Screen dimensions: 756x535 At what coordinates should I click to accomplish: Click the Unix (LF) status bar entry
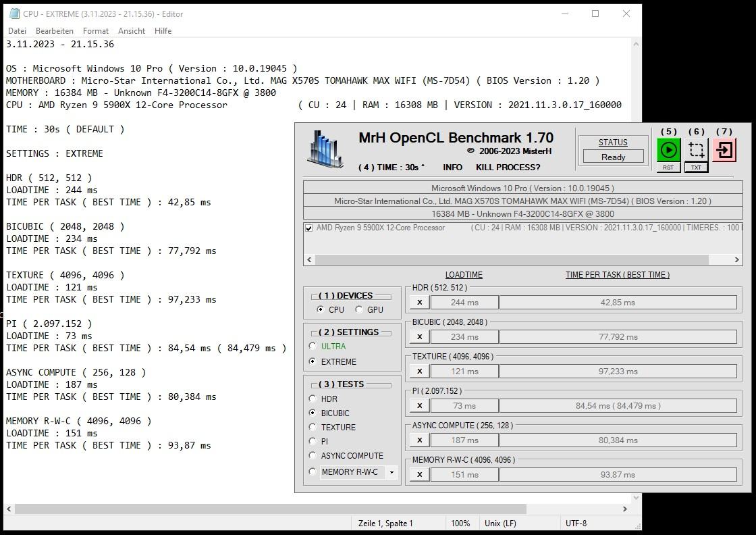500,523
